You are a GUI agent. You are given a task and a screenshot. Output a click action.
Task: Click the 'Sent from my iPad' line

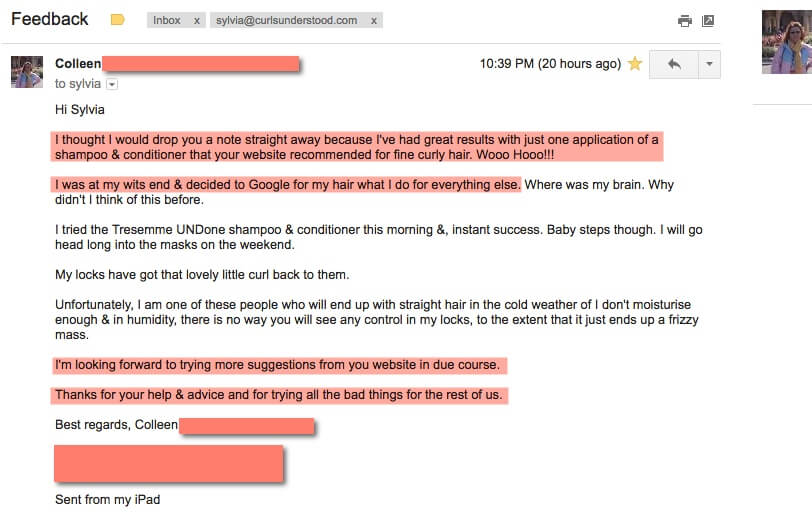tap(108, 500)
